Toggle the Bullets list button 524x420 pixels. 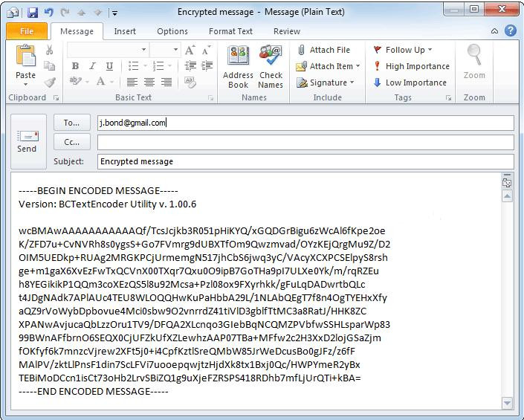pos(133,66)
